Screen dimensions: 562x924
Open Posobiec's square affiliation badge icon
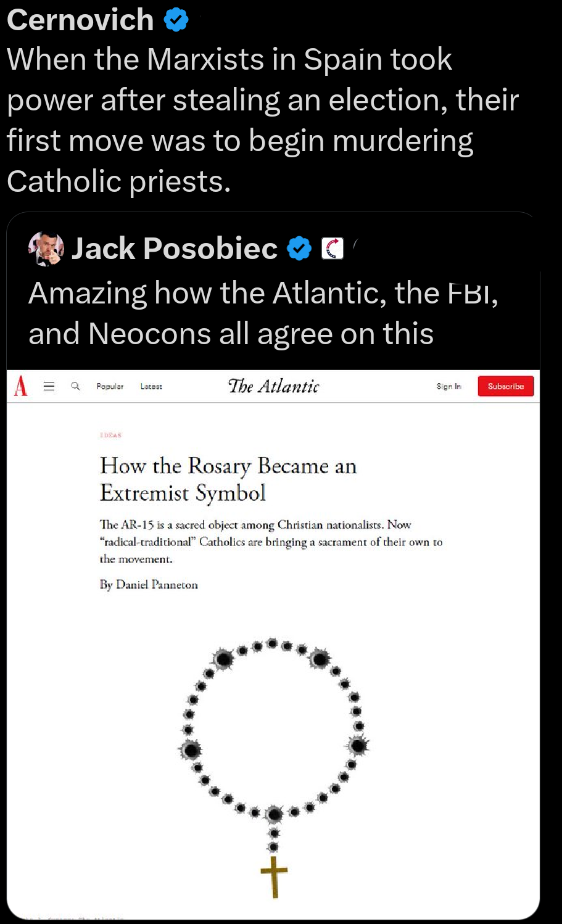332,249
